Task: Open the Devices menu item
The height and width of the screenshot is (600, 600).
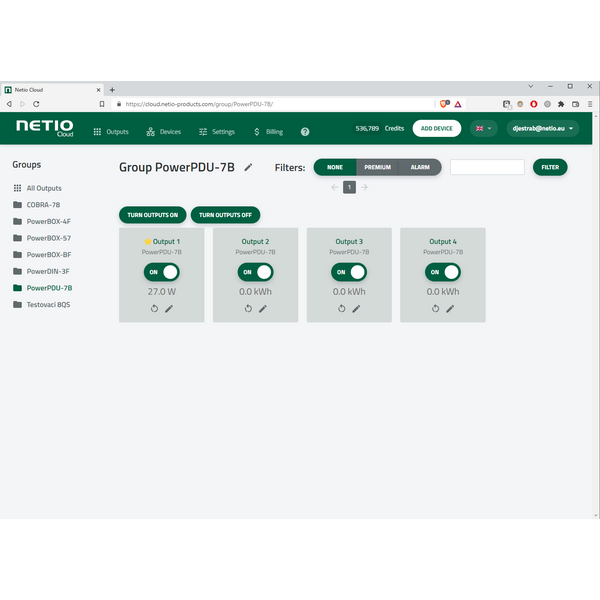Action: (x=164, y=131)
